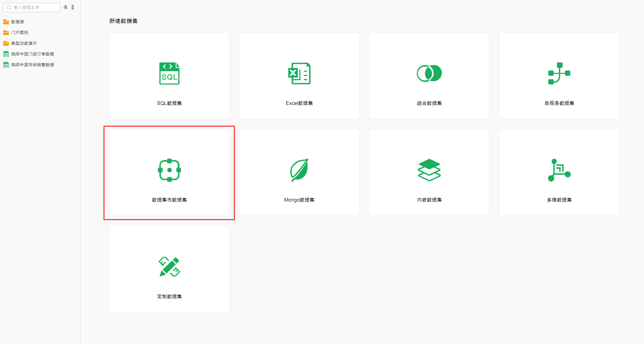Expand the 数据源 folder

coord(17,22)
